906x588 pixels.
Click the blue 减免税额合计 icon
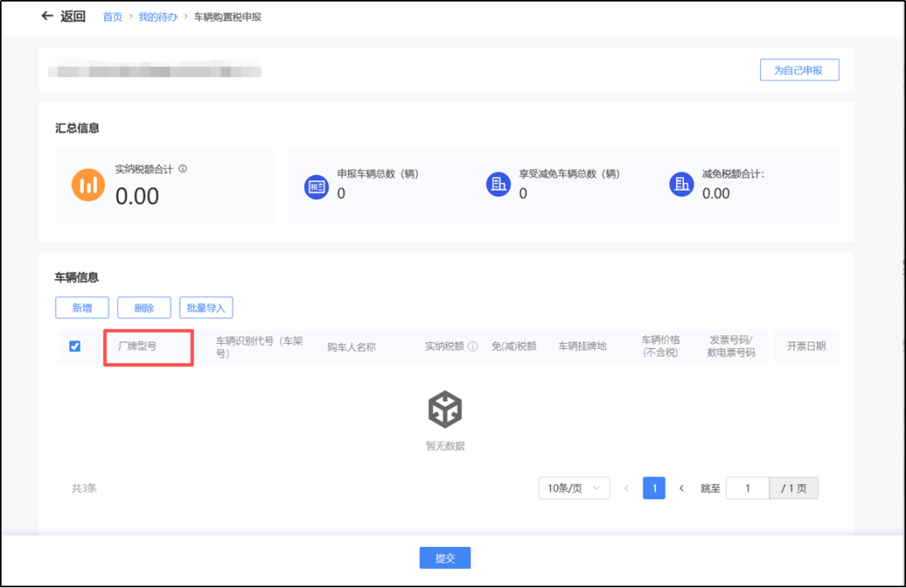click(x=681, y=185)
